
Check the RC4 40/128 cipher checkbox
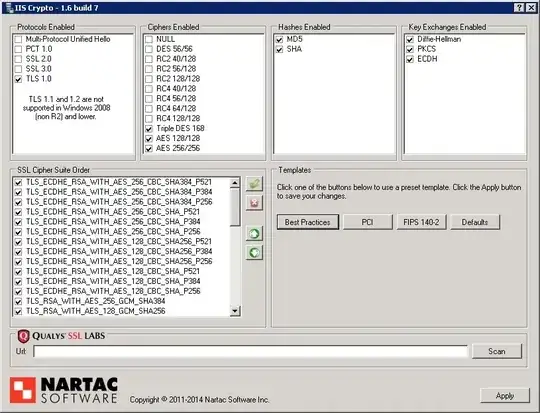149,89
